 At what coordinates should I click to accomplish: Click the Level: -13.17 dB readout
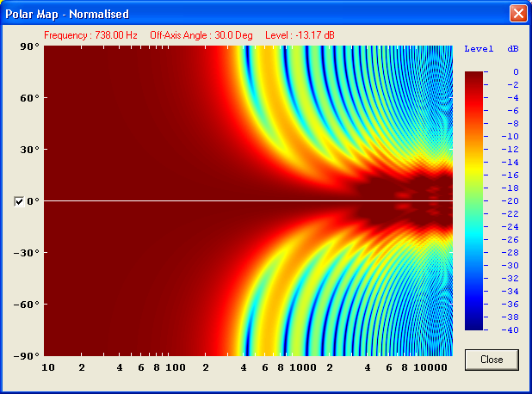300,35
